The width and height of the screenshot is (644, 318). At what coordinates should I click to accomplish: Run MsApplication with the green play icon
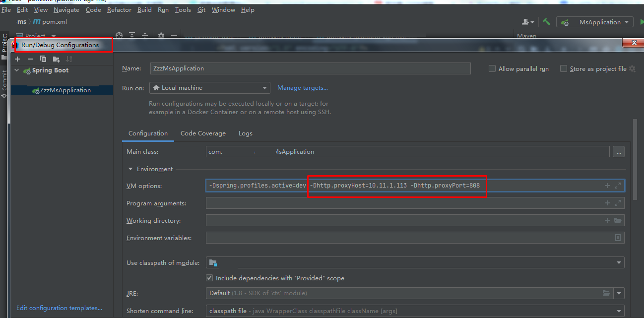pyautogui.click(x=642, y=22)
